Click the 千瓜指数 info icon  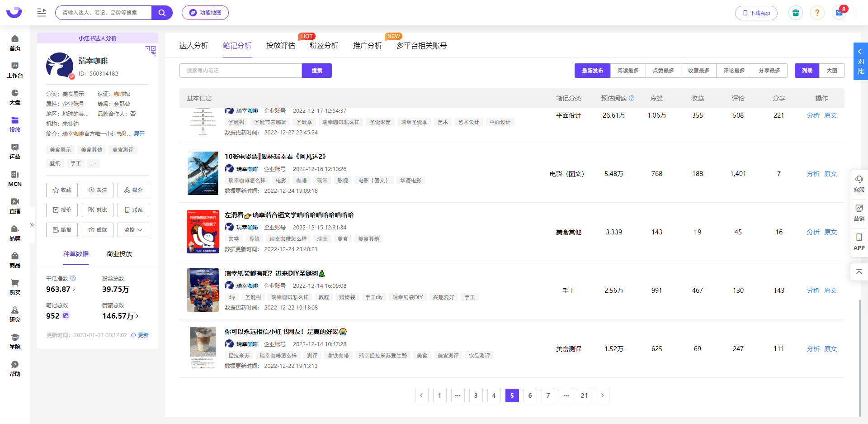(73, 278)
